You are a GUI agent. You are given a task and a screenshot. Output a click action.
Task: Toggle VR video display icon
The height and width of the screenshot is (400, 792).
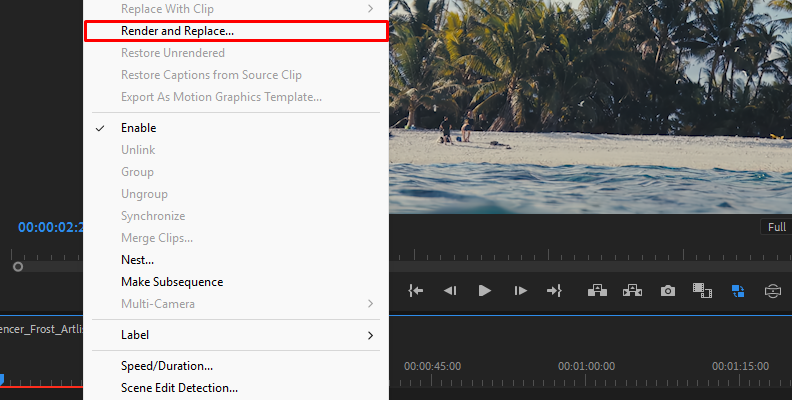click(x=773, y=291)
